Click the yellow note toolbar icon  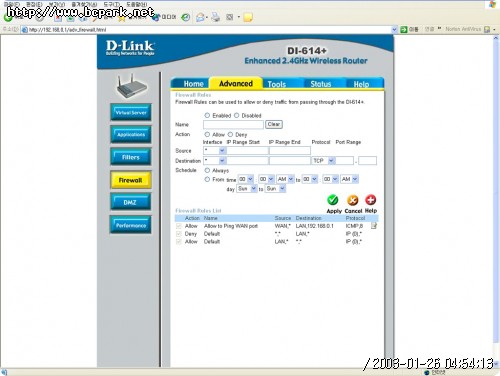[x=248, y=17]
